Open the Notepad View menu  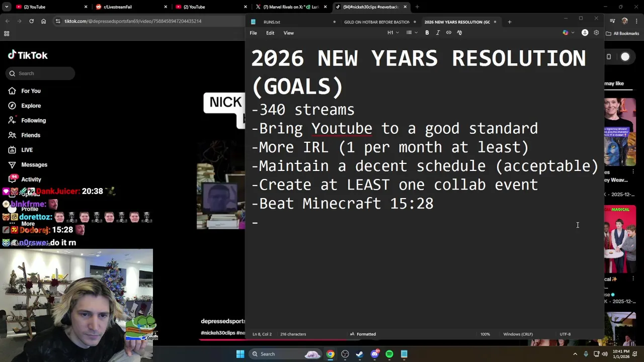(x=288, y=33)
